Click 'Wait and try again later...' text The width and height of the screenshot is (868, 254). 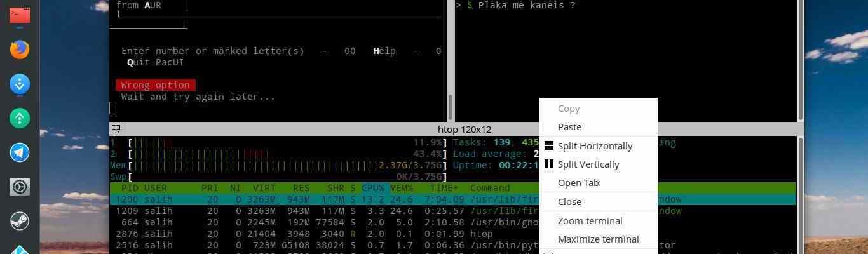point(198,97)
